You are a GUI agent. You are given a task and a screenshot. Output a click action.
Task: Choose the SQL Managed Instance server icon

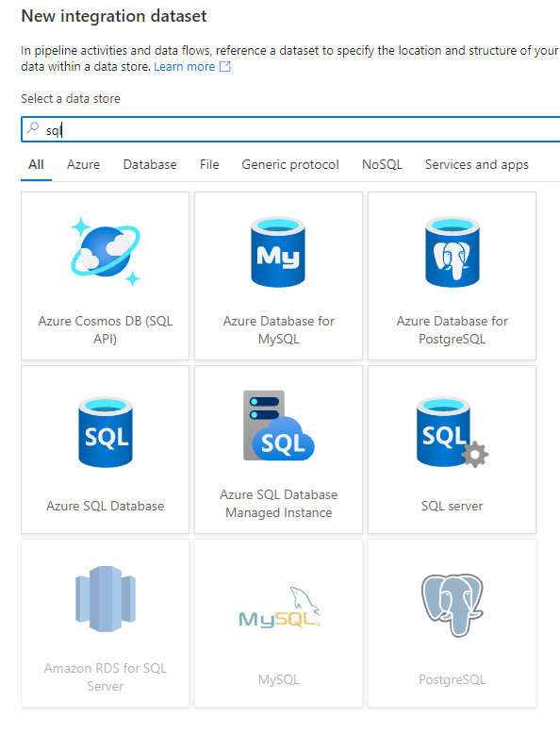278,425
